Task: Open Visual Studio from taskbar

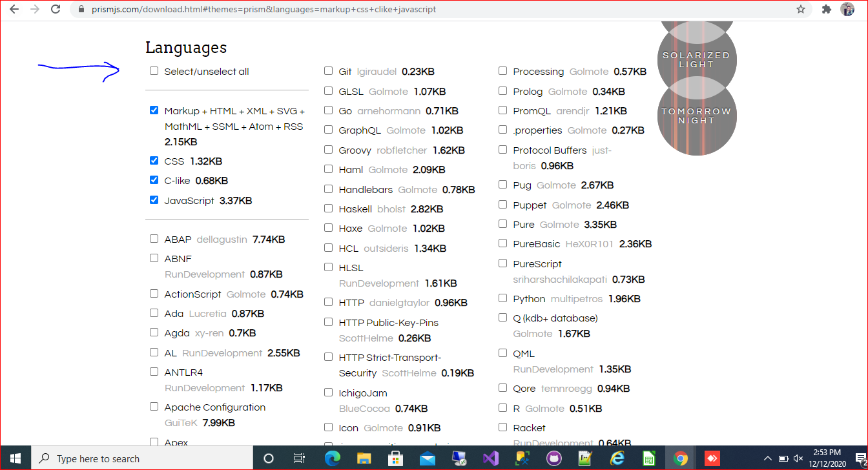Action: [490, 458]
